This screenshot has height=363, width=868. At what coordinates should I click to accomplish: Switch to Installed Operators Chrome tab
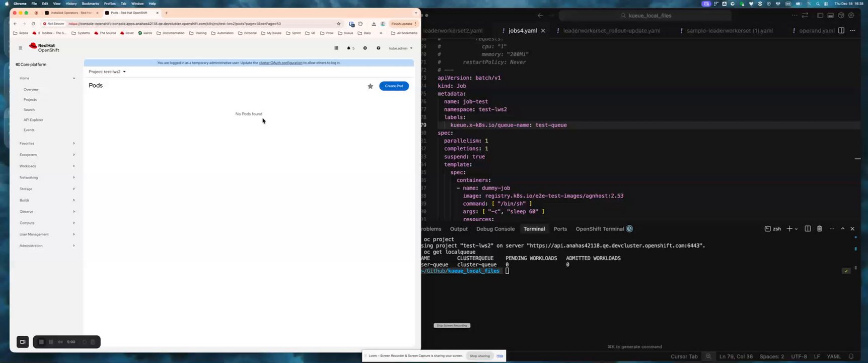(70, 13)
